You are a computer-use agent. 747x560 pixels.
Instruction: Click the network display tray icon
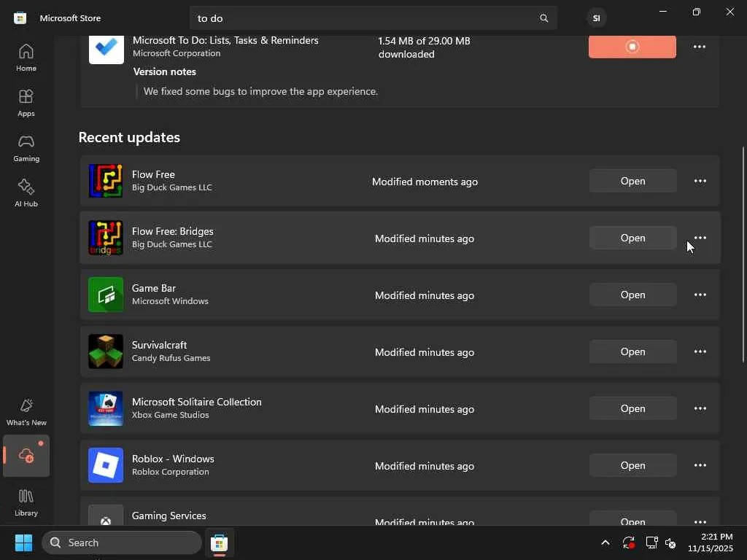tap(651, 542)
